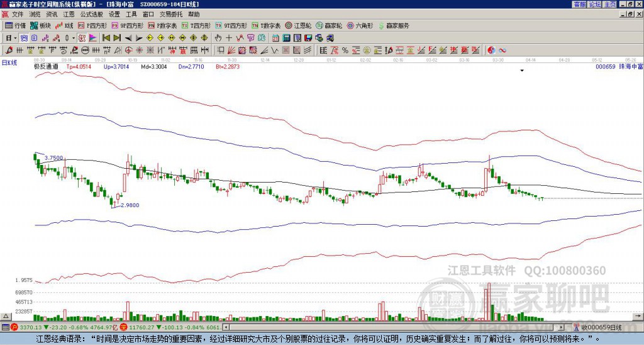The image size is (644, 345).
Task: Open the 六角形 hexagon tool
Action: (x=360, y=25)
